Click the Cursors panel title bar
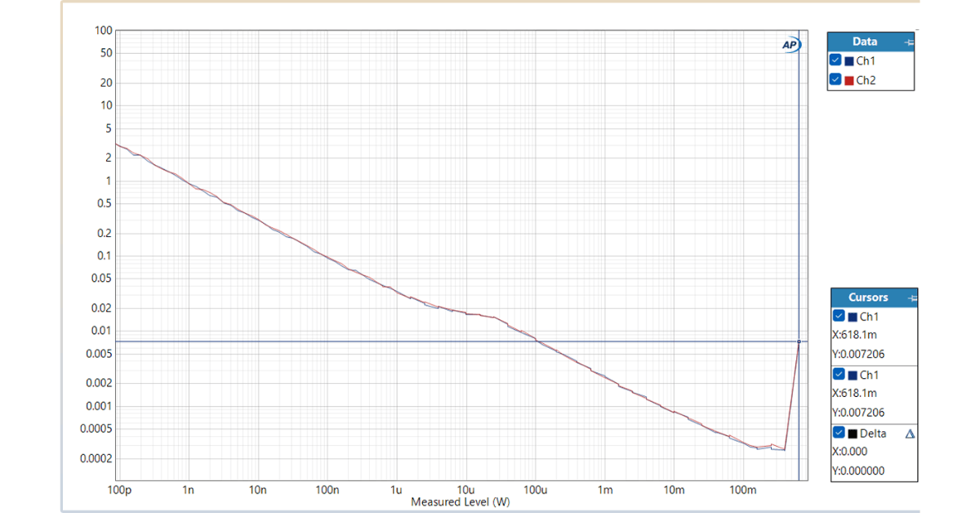 pos(867,297)
